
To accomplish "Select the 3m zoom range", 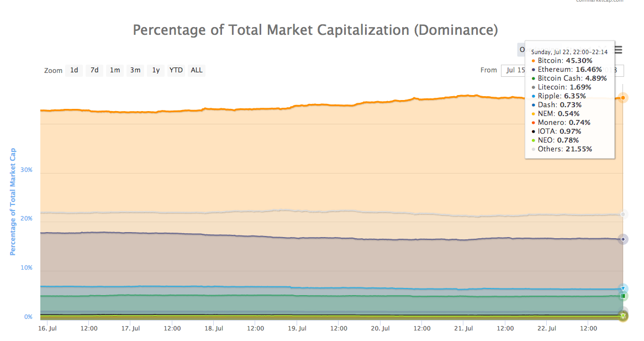I will [x=135, y=70].
